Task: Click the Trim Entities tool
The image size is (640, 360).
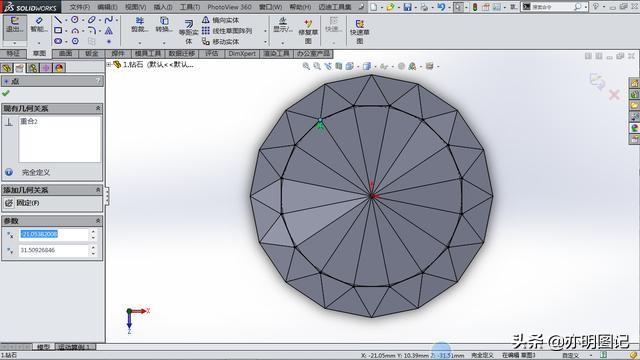Action: point(140,25)
